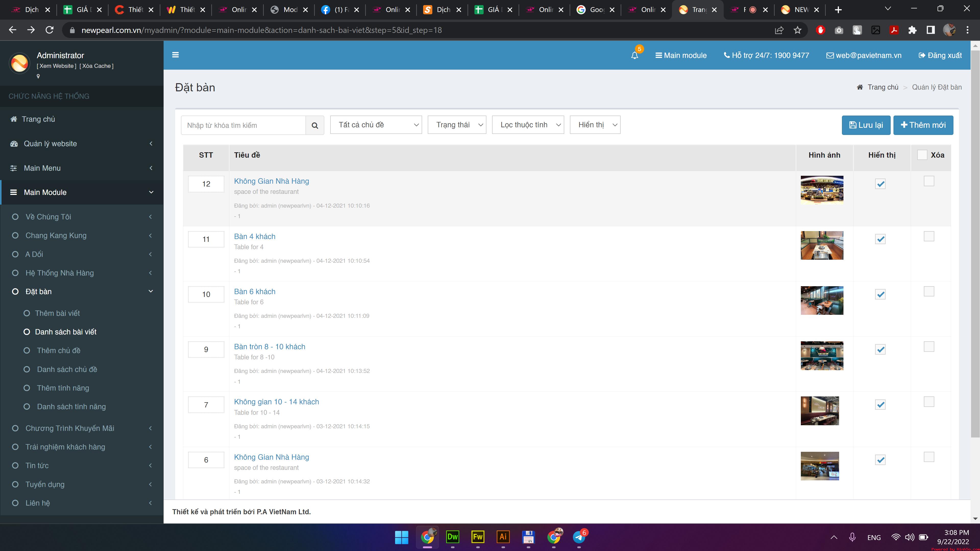Open the camera screenshot extension icon
The width and height of the screenshot is (980, 551).
point(839,30)
